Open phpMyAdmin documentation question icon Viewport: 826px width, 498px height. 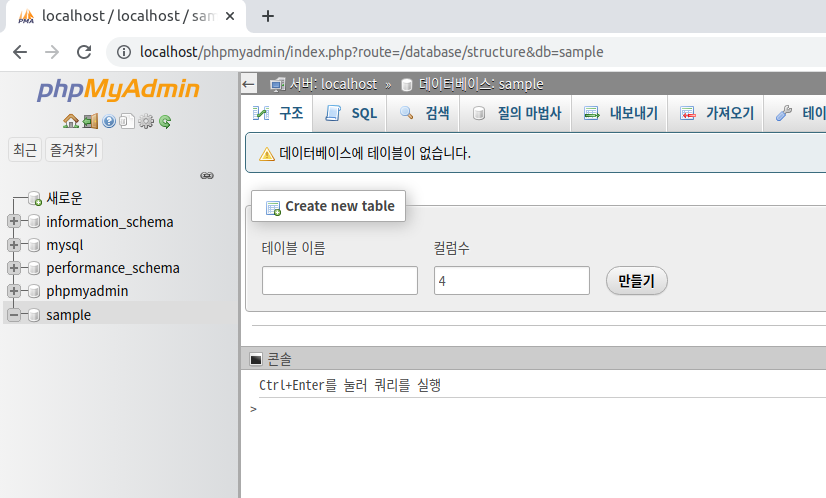pyautogui.click(x=109, y=122)
